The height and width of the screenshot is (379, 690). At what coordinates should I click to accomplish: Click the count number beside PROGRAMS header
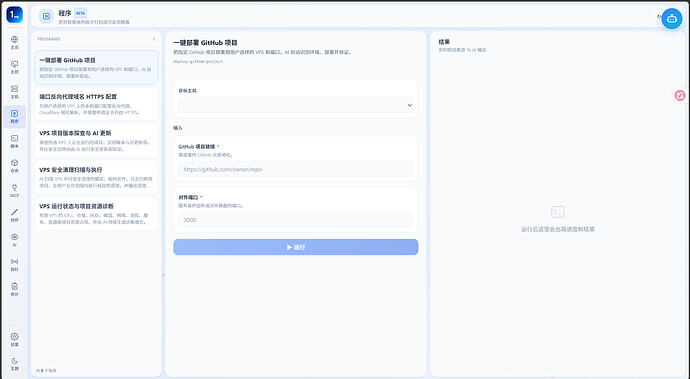pos(154,39)
